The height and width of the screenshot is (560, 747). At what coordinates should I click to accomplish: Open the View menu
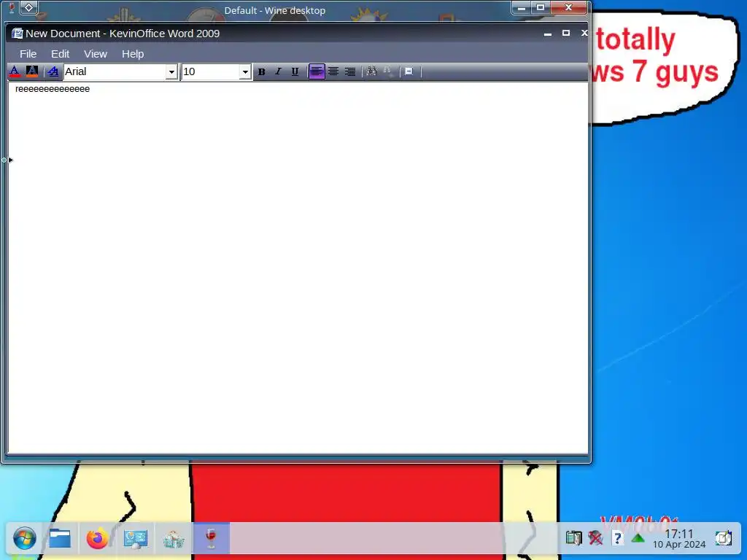coord(96,54)
